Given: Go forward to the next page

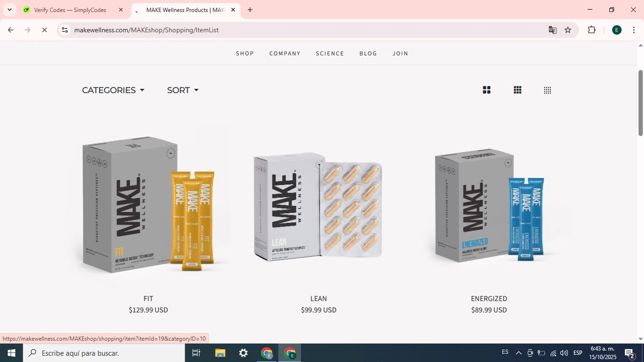Looking at the screenshot, I should pos(27,30).
